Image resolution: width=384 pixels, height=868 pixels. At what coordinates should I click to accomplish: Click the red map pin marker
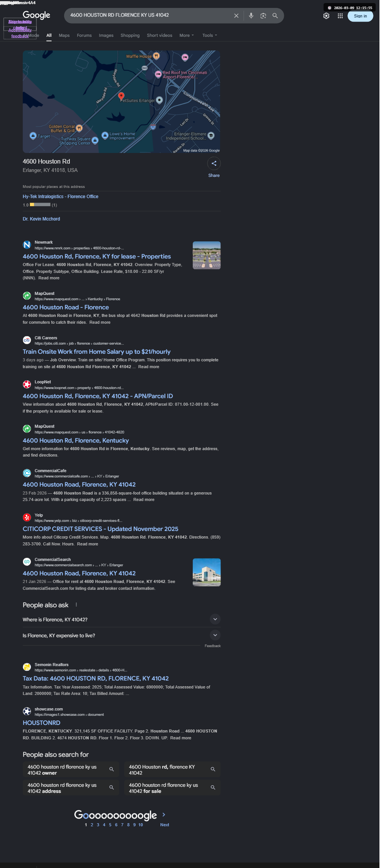click(x=121, y=96)
